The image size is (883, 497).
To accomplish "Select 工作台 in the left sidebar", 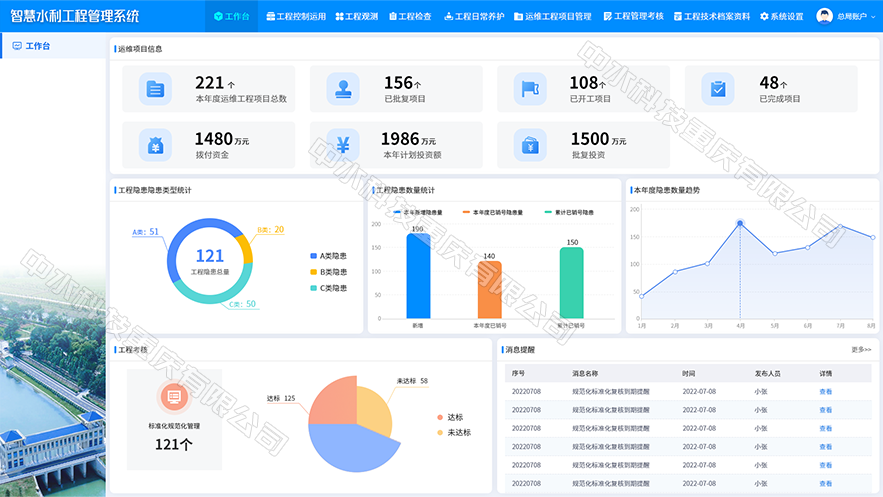I will click(x=53, y=46).
